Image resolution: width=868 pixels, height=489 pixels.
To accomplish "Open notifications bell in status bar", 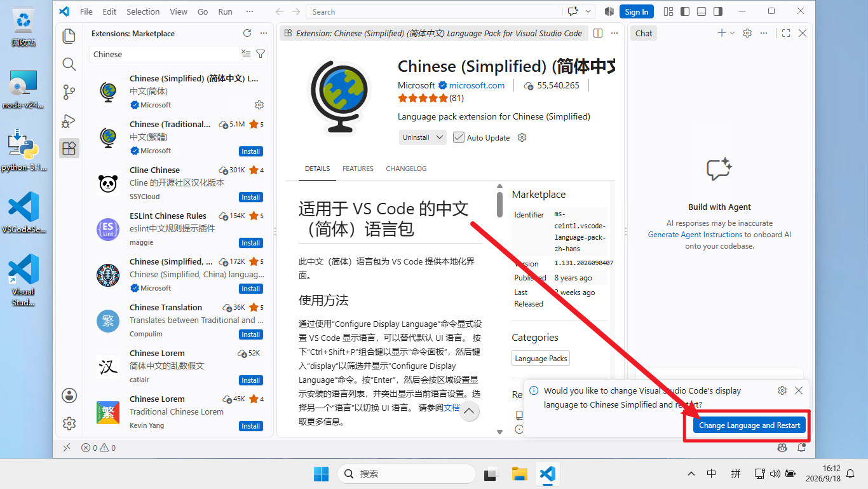I will pos(802,448).
